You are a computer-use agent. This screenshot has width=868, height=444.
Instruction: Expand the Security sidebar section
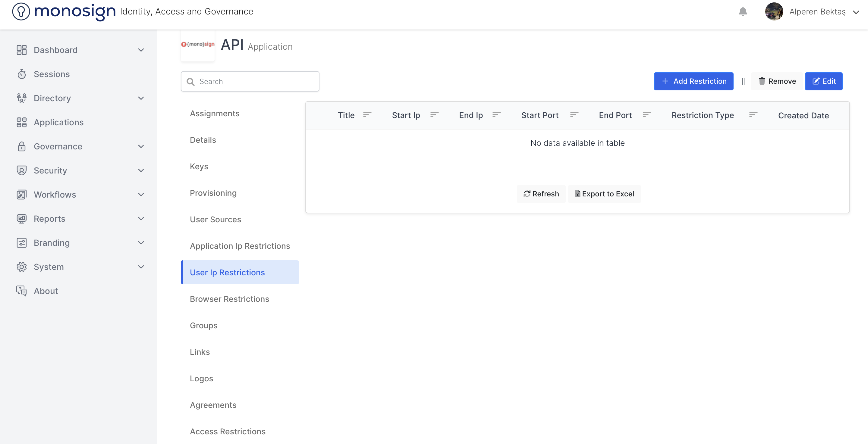[141, 170]
